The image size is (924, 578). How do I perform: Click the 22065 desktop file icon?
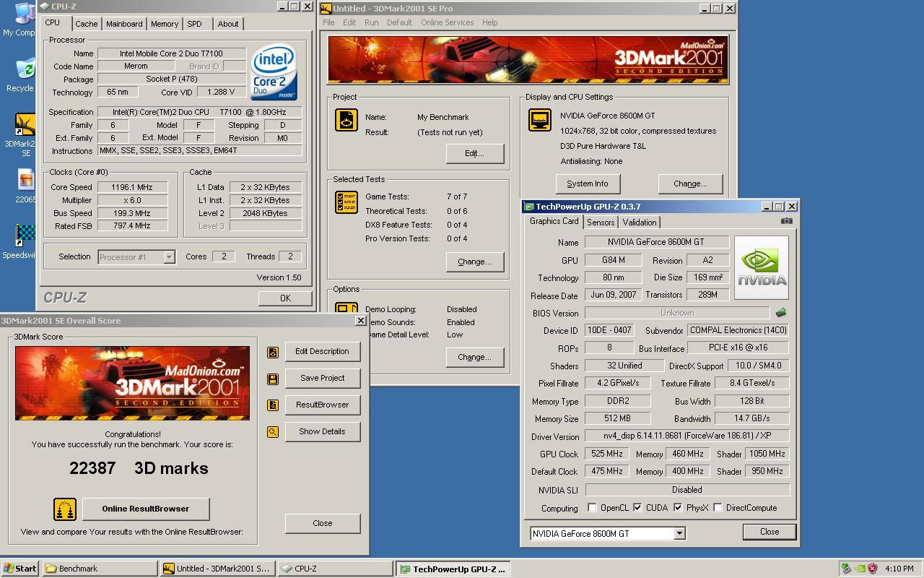tap(25, 180)
